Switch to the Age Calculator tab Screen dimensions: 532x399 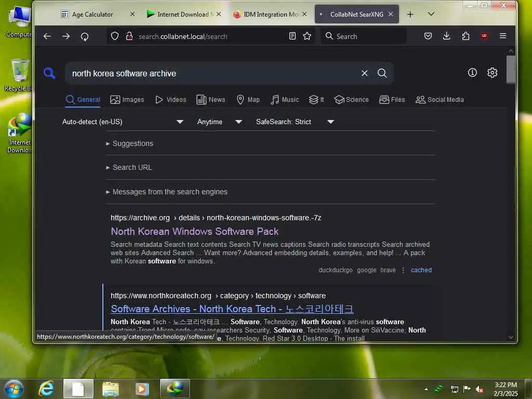(92, 14)
